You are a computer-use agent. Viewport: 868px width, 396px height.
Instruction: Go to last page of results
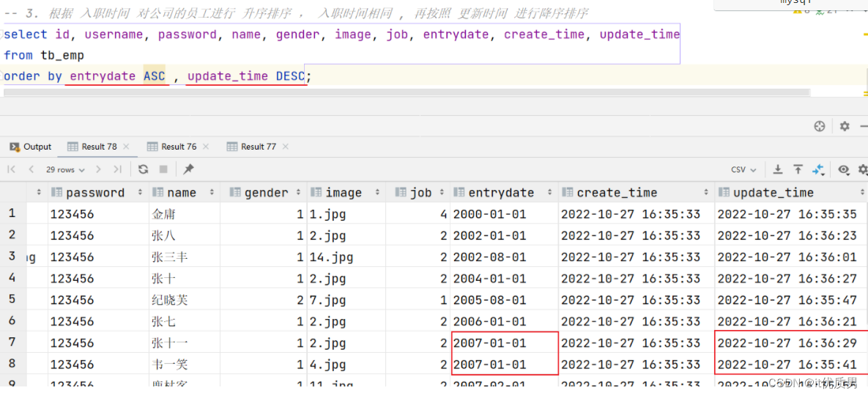[x=116, y=169]
